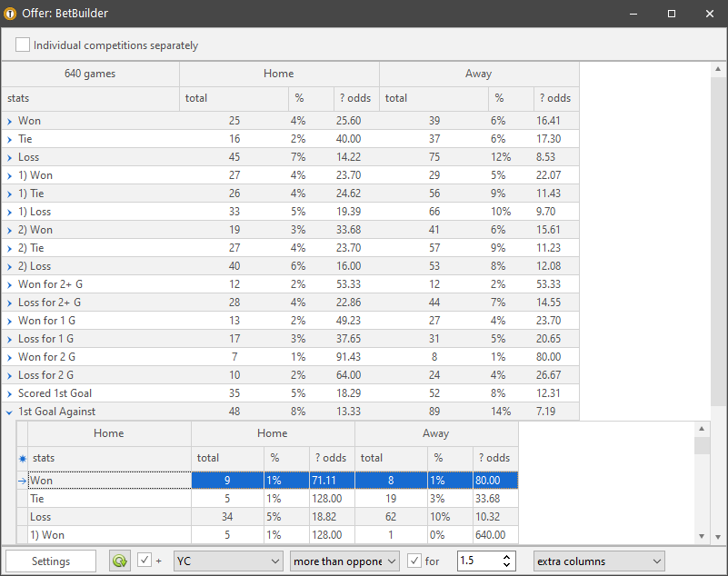Click the Away 'total' column header
728x576 pixels.
point(433,98)
